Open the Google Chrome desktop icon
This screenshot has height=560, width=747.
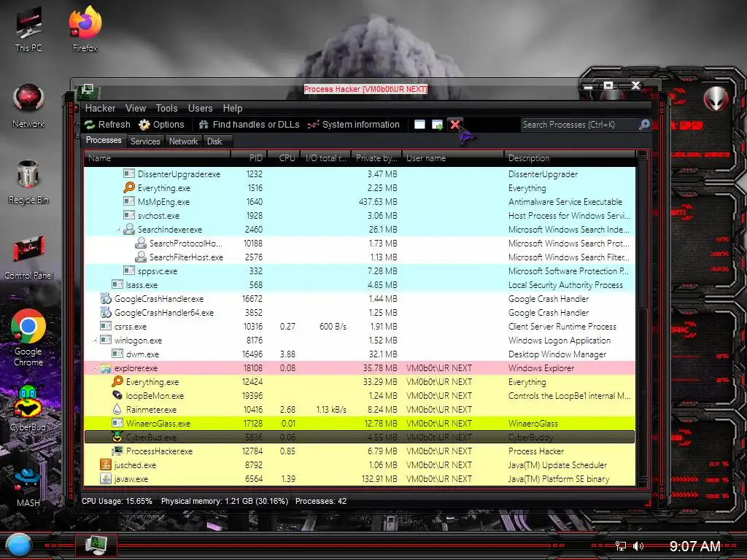coord(28,337)
